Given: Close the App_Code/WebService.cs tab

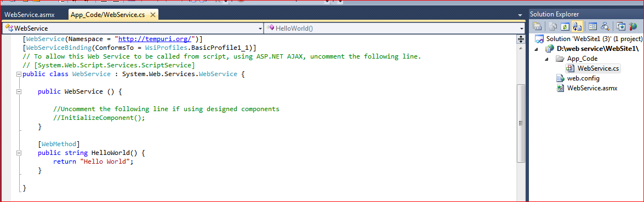Looking at the screenshot, I should 153,15.
